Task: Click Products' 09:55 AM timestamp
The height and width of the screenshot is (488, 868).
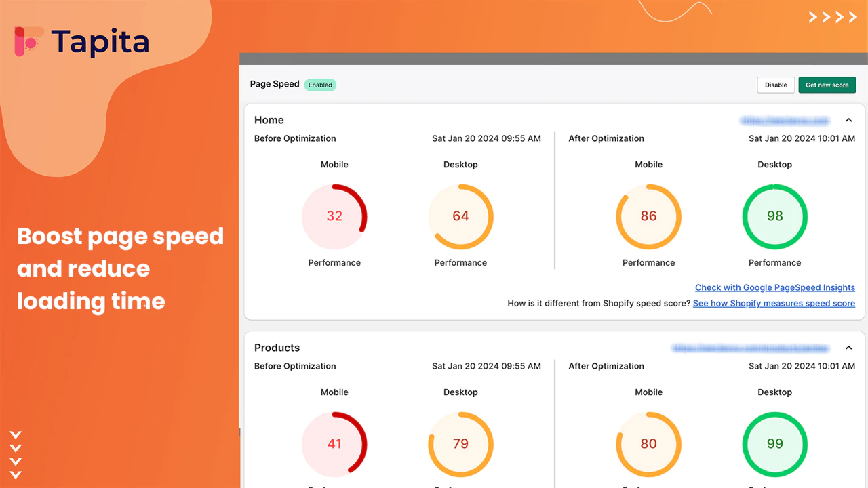Action: click(486, 366)
